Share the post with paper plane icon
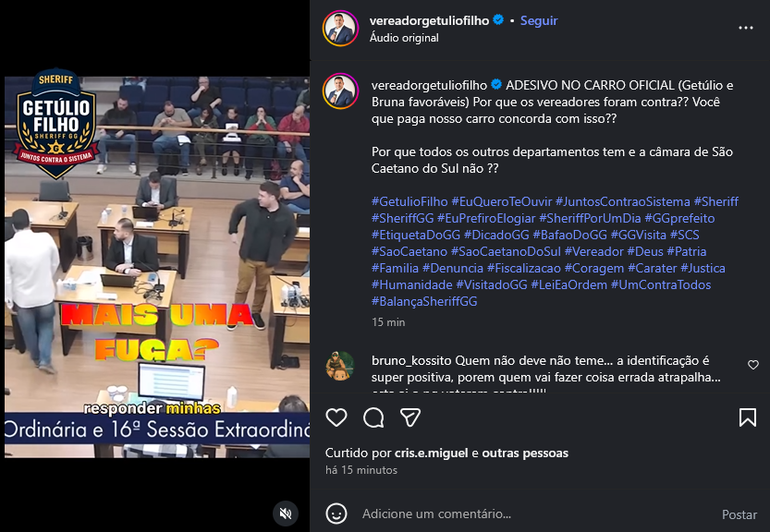This screenshot has height=532, width=770. click(410, 417)
